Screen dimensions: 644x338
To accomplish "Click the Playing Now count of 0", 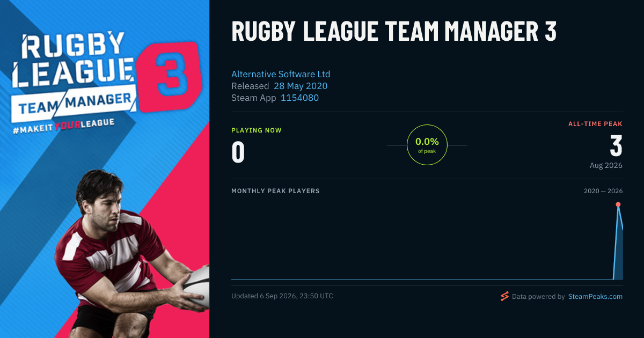I will click(238, 152).
